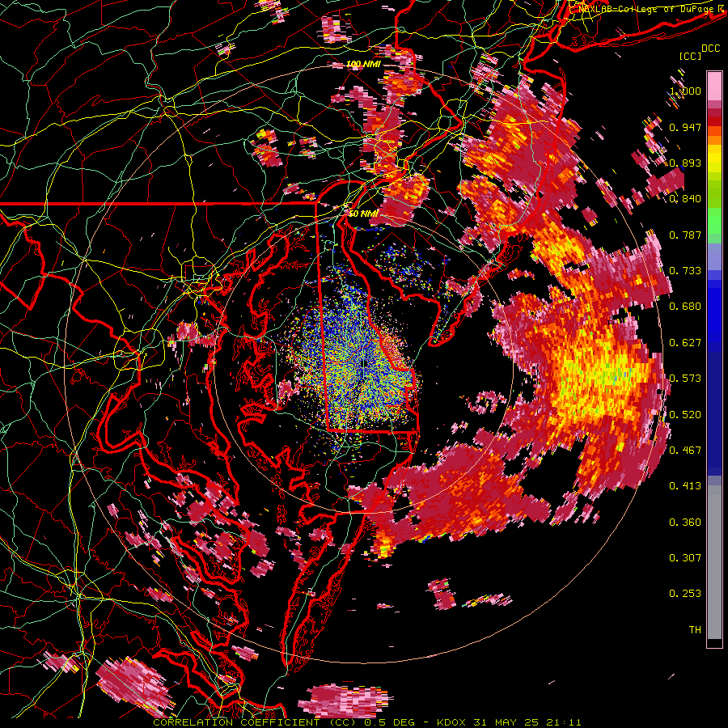Click the 0.947 color scale label
This screenshot has width=728, height=728.
(x=685, y=127)
